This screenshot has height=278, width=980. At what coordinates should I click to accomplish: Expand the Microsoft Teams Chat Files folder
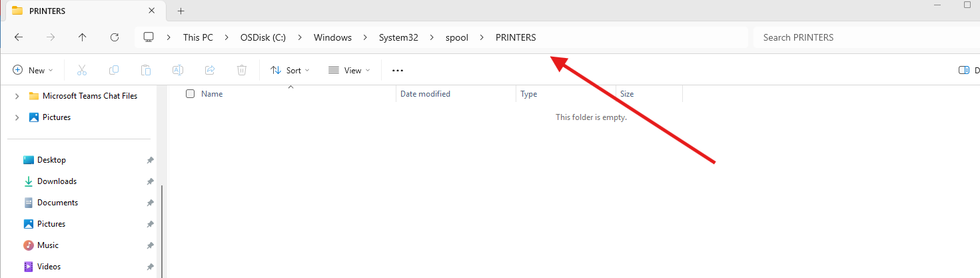[17, 96]
